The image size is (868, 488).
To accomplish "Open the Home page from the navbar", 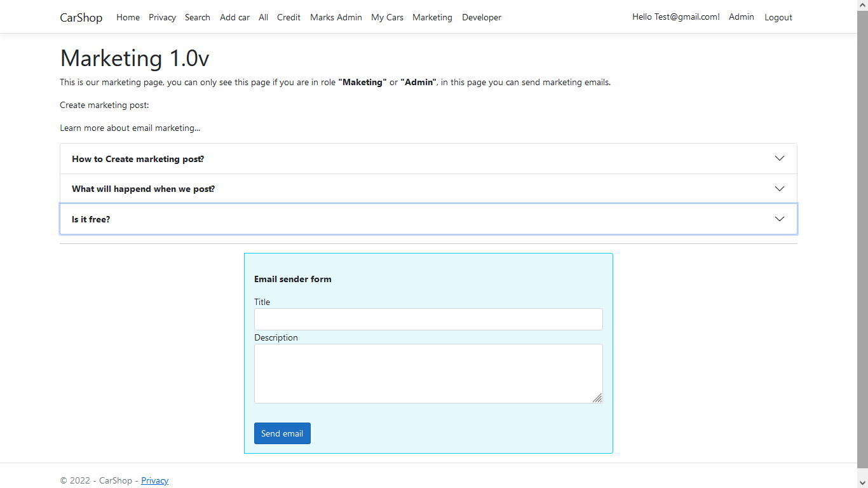I will (128, 17).
